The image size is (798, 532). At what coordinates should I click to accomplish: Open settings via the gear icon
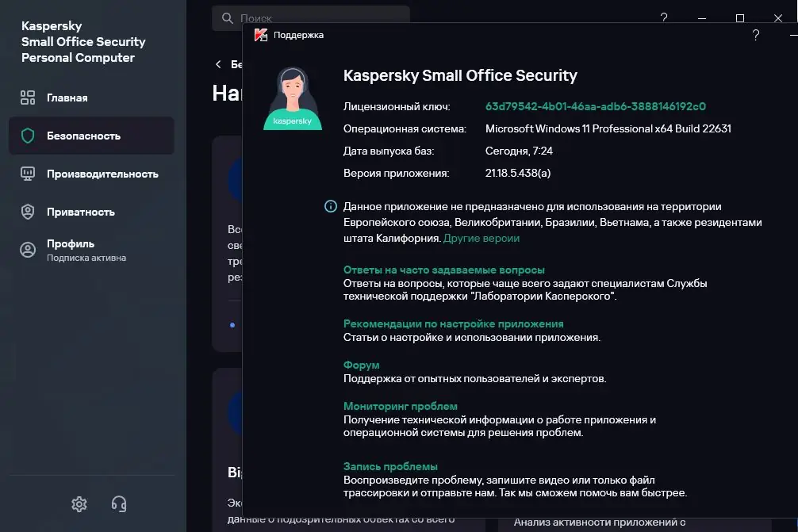point(79,503)
